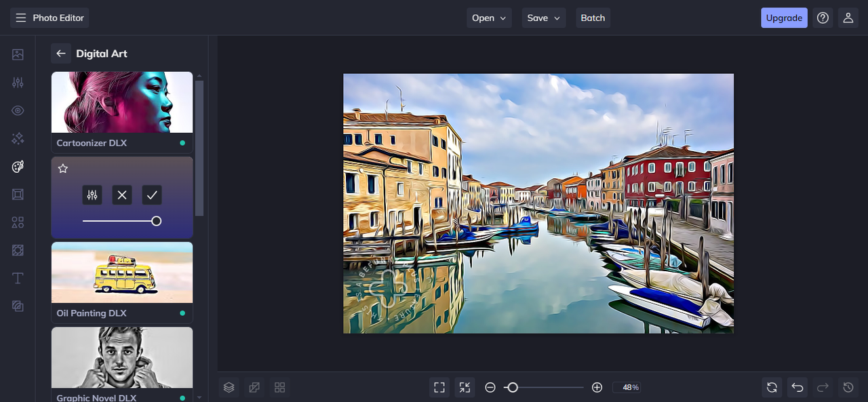Screen dimensions: 868x402
Task: Open the Graphics shapes sidebar icon
Action: click(x=18, y=222)
